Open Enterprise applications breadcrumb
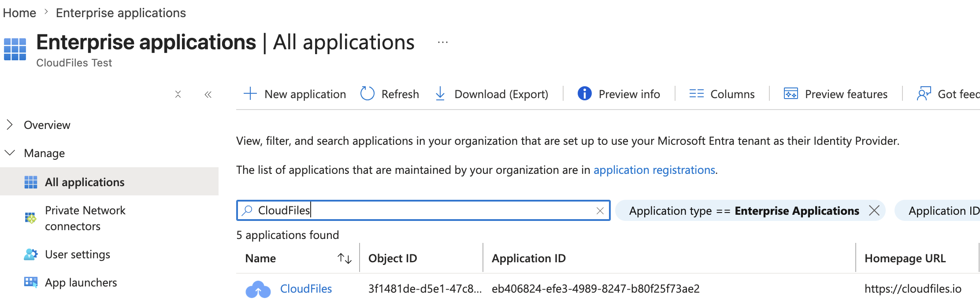 (121, 13)
